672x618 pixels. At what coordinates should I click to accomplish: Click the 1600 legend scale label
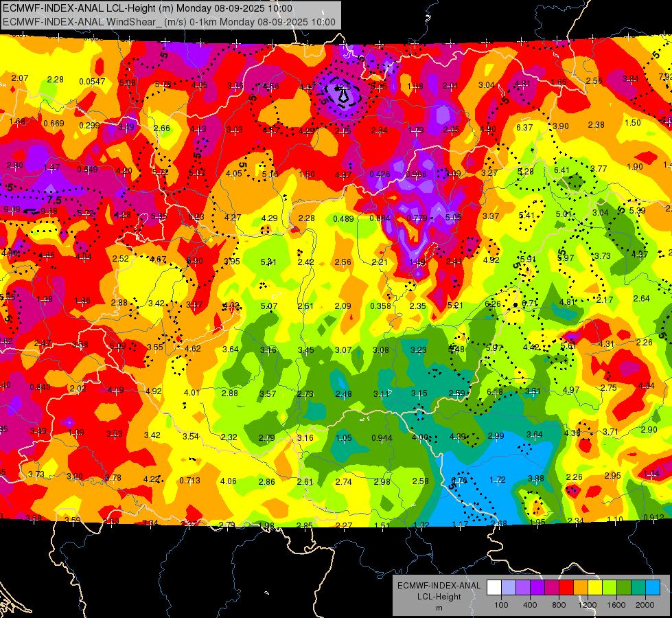[616, 605]
